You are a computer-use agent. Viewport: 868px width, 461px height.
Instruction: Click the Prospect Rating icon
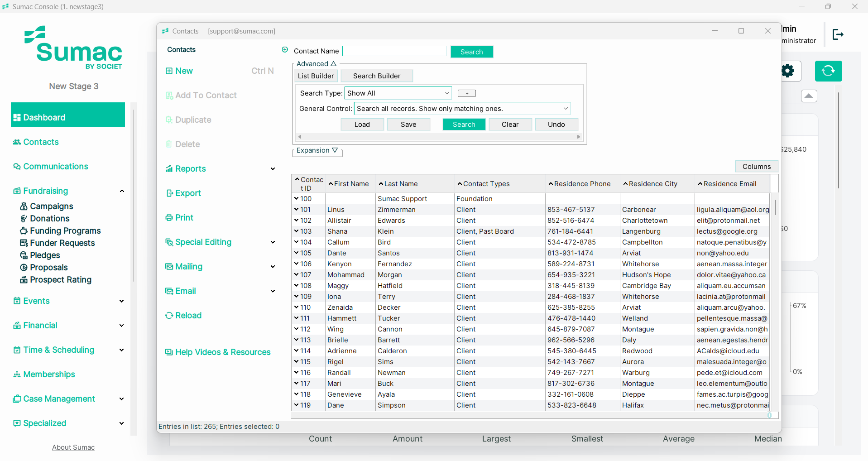point(24,280)
